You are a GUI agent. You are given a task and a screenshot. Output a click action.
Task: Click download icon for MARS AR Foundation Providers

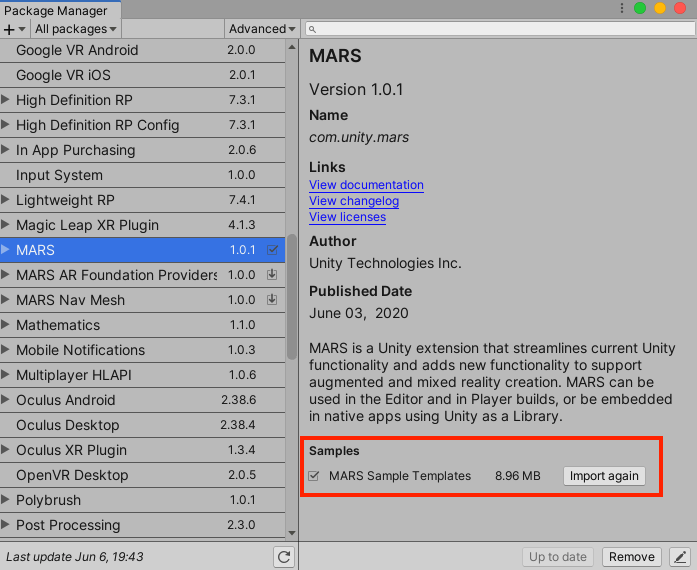(272, 275)
